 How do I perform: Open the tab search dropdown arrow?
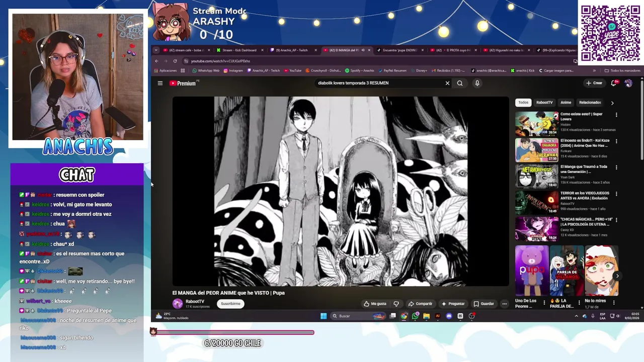pyautogui.click(x=156, y=50)
